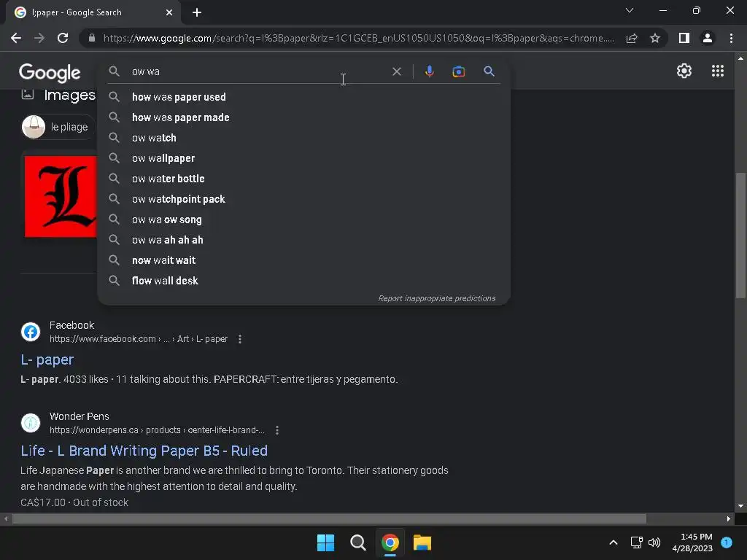Open a new browser tab
Image resolution: width=747 pixels, height=560 pixels.
pyautogui.click(x=197, y=12)
